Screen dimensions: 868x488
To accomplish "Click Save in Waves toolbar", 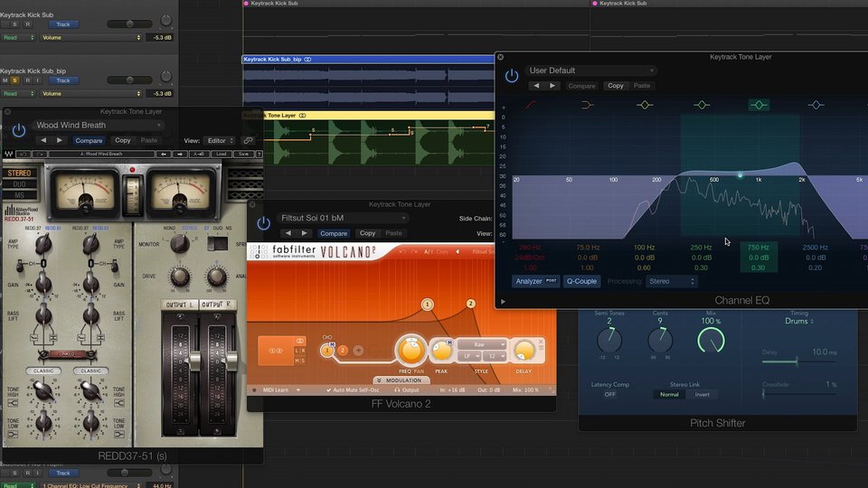I will coord(243,154).
